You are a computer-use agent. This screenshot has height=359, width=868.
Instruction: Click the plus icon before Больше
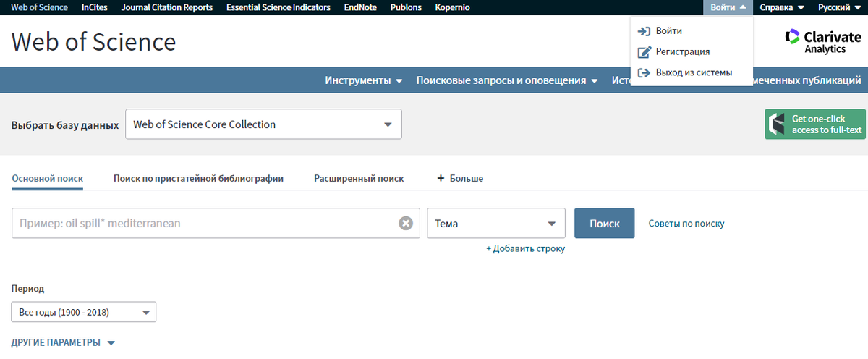(441, 178)
